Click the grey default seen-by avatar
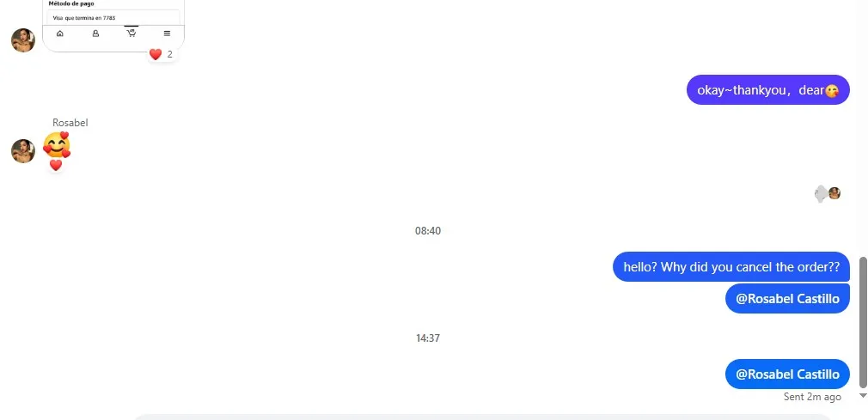The image size is (868, 420). [x=821, y=193]
